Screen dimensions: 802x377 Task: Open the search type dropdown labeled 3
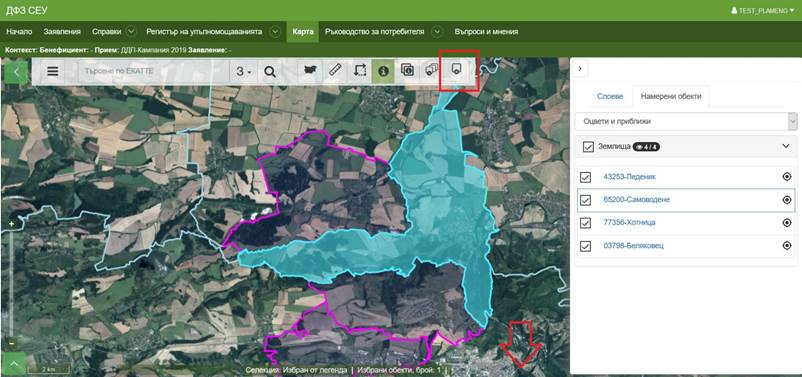click(x=243, y=72)
